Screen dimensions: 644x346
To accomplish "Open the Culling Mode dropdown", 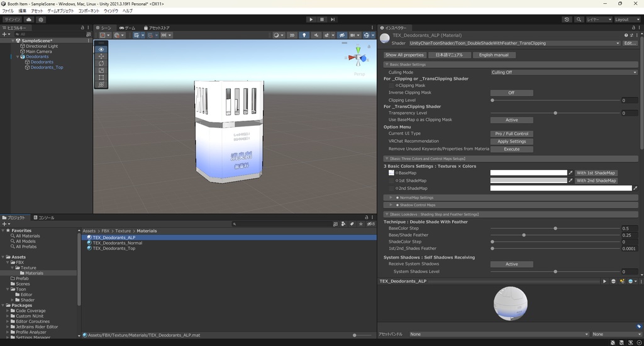I will point(563,72).
